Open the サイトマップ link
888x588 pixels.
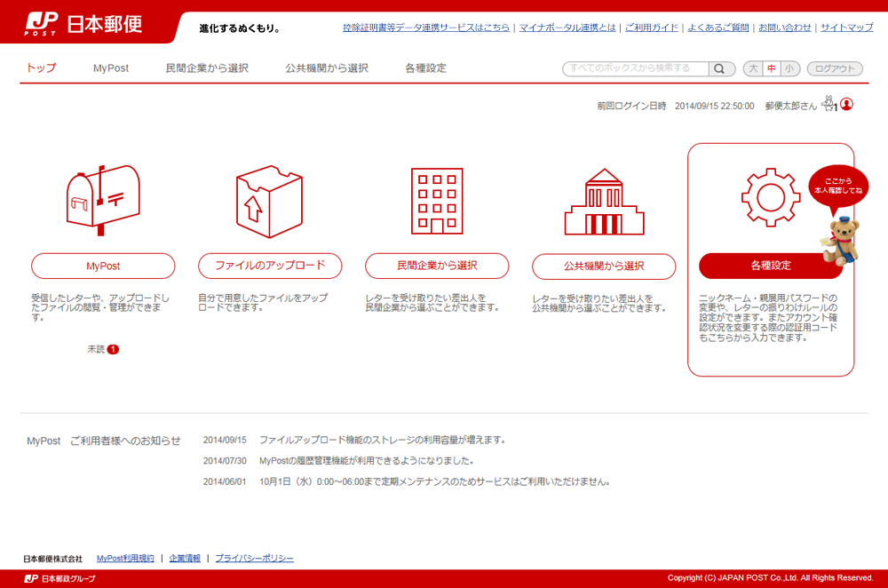coord(847,28)
